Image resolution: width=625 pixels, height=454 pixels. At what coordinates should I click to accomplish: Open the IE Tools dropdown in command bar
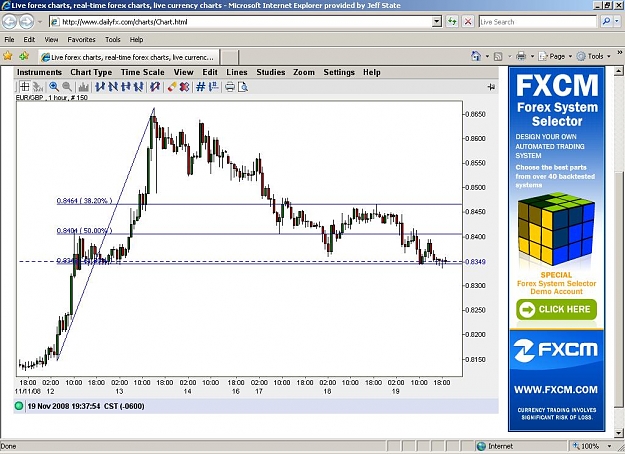coord(594,57)
